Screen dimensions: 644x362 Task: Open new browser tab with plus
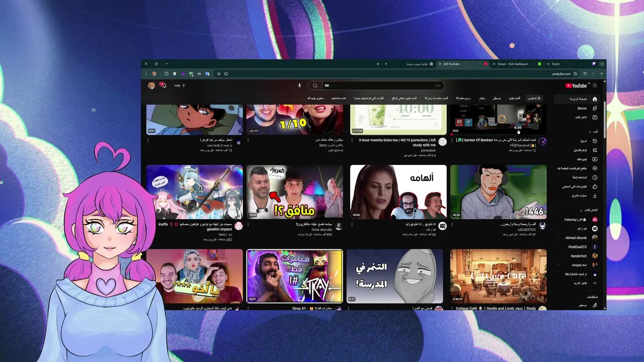tap(377, 64)
